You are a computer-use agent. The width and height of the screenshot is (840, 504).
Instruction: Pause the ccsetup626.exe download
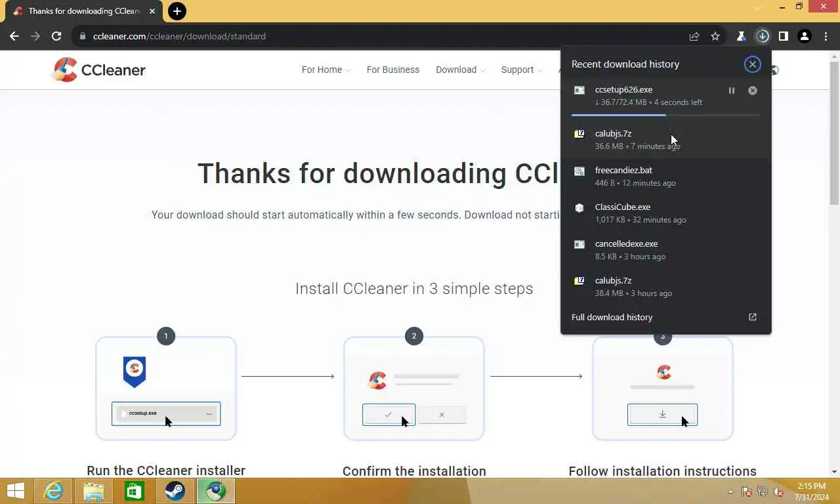732,91
